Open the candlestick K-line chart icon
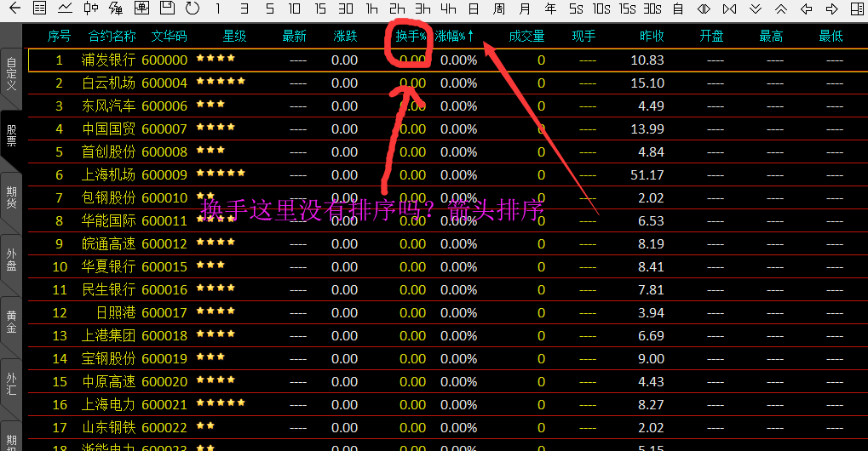 tap(91, 9)
